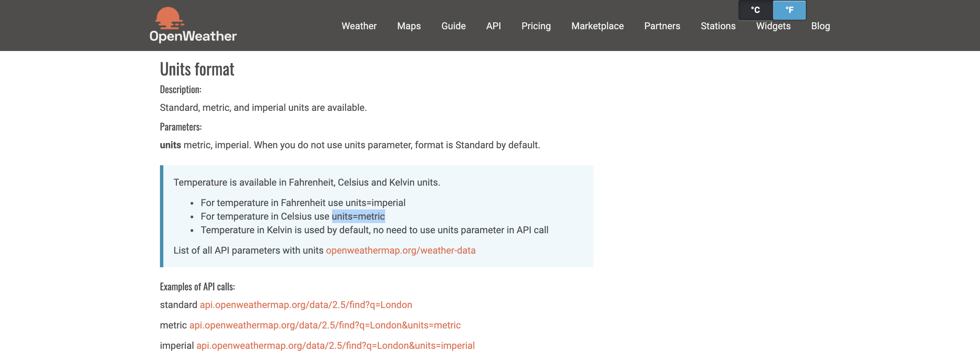Click the Kelvin default bullet text

(374, 230)
